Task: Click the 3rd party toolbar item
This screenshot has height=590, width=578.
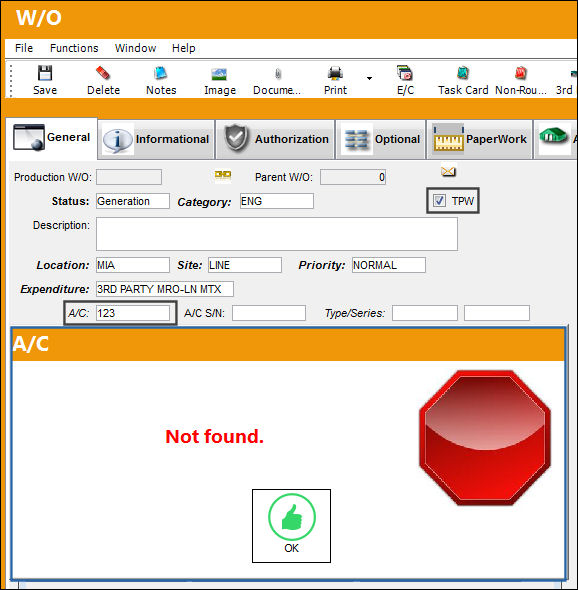Action: (x=566, y=80)
